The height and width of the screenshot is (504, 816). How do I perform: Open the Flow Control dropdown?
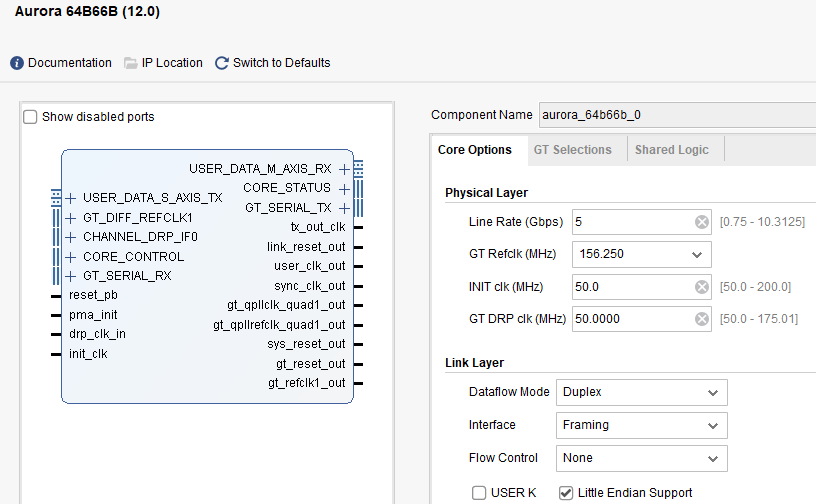tap(641, 458)
